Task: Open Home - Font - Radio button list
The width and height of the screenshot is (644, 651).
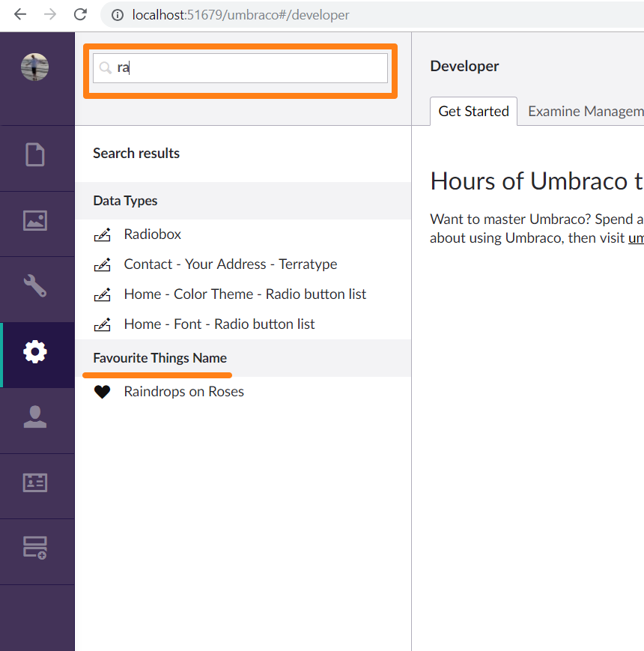Action: pyautogui.click(x=219, y=324)
